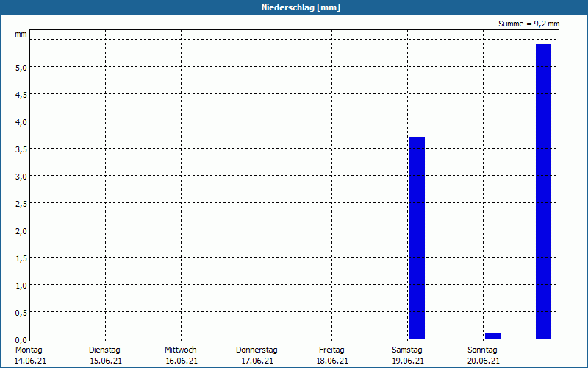
Task: Click the 0,5 y-axis value
Action: point(21,313)
